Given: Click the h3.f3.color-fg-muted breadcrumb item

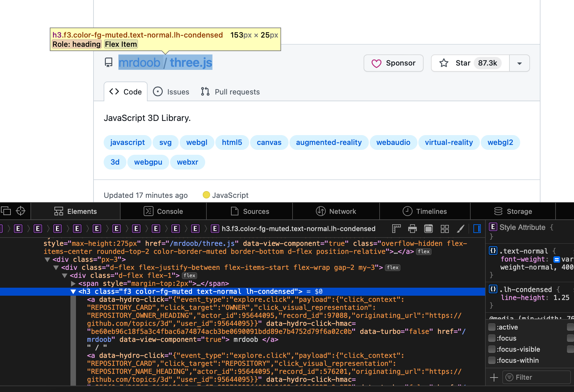Looking at the screenshot, I should point(293,229).
